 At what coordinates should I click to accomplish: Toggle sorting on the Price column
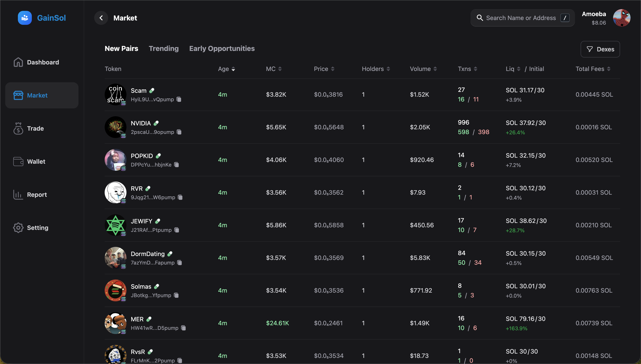point(333,69)
